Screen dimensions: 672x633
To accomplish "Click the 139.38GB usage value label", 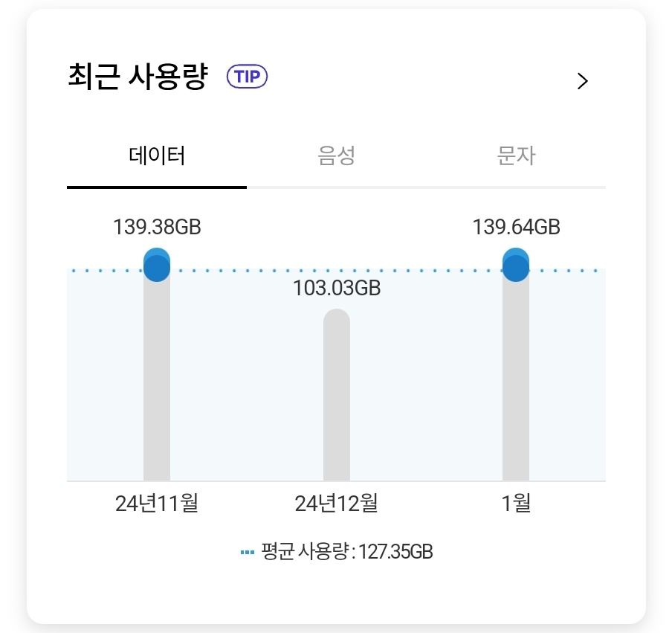I will 157,227.
